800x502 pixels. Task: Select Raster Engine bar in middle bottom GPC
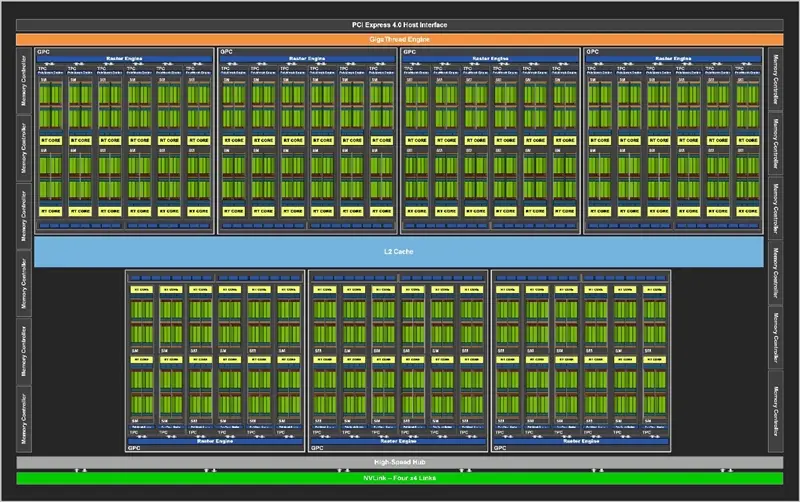[398, 441]
